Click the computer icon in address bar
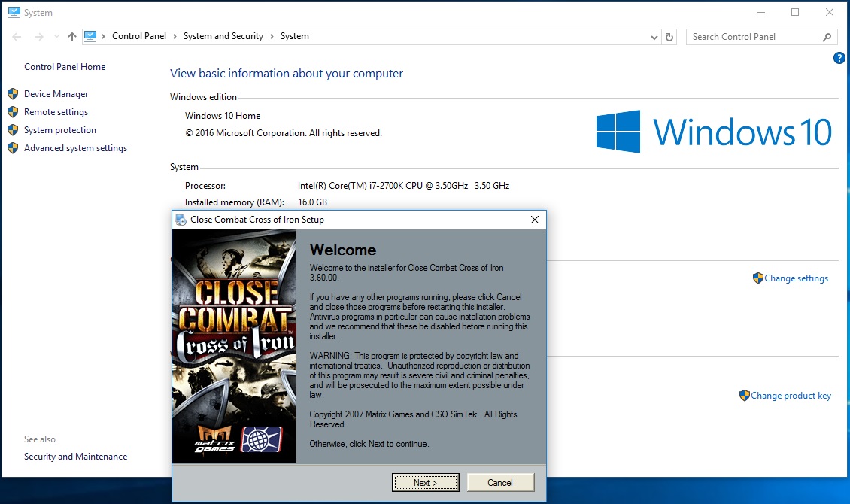 pos(90,36)
